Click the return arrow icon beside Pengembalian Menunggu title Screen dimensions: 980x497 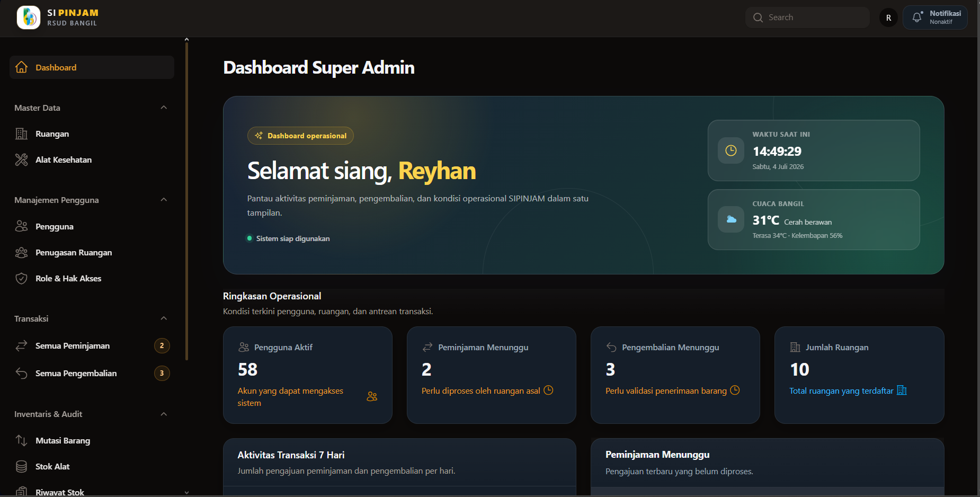click(x=611, y=347)
